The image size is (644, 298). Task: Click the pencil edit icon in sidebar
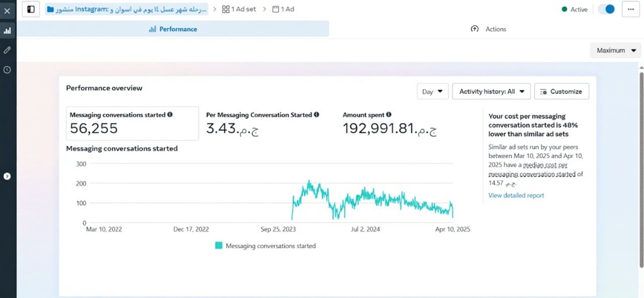pyautogui.click(x=7, y=50)
